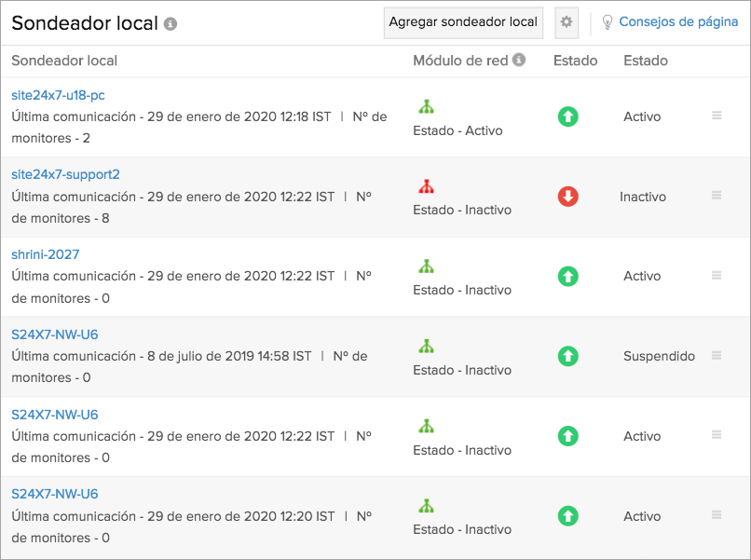This screenshot has width=751, height=560.
Task: Click red down-arrow status icon for site24x7-support2
Action: pyautogui.click(x=568, y=197)
